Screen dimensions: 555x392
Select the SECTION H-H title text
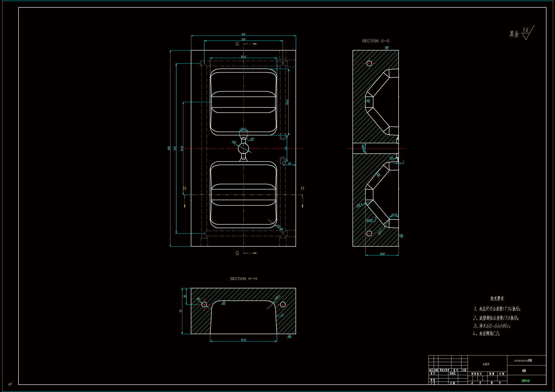coord(243,279)
